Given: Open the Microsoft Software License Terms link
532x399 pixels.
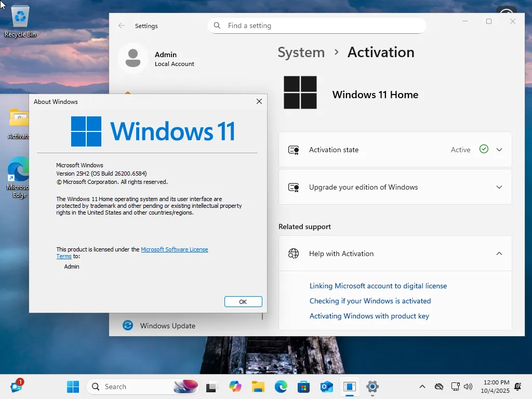Looking at the screenshot, I should (x=174, y=249).
